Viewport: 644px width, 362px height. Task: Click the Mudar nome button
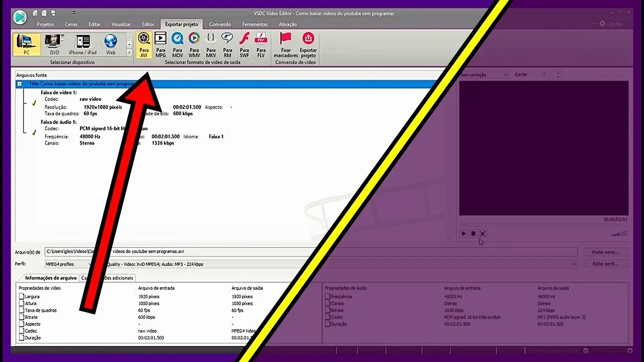coord(606,252)
